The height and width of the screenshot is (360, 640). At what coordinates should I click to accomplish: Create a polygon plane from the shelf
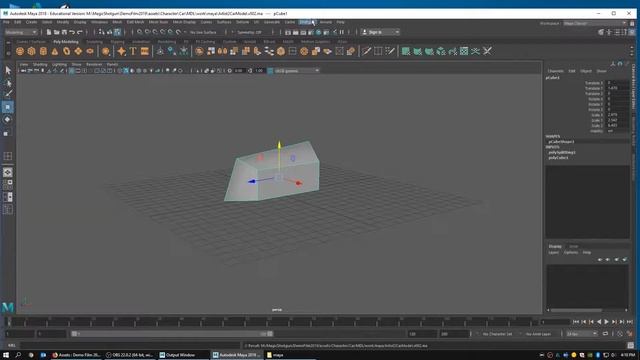click(x=78, y=51)
